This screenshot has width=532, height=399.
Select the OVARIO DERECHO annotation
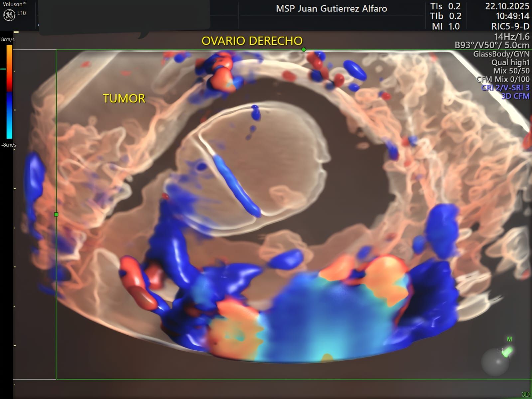pos(252,41)
